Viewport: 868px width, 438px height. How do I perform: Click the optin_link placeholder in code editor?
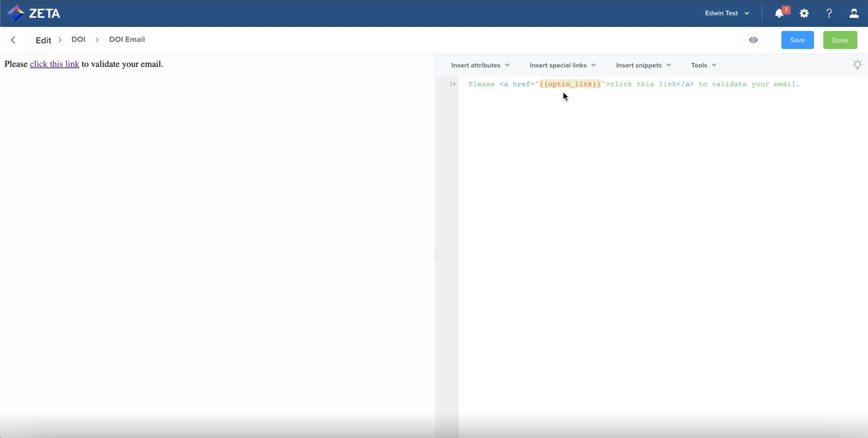click(x=570, y=84)
